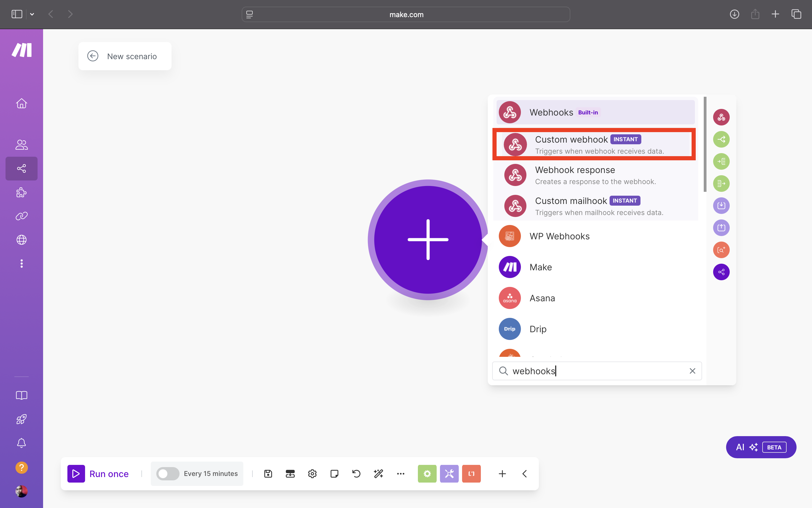
Task: Click the scenario settings gear icon
Action: pos(312,473)
